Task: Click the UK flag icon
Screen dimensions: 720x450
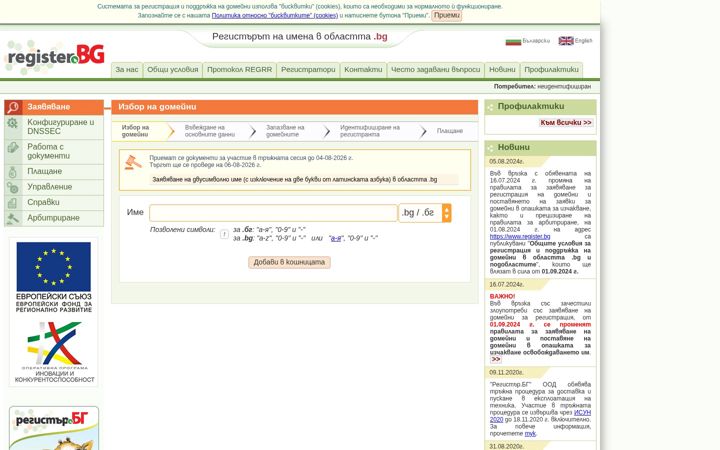Action: click(x=566, y=41)
